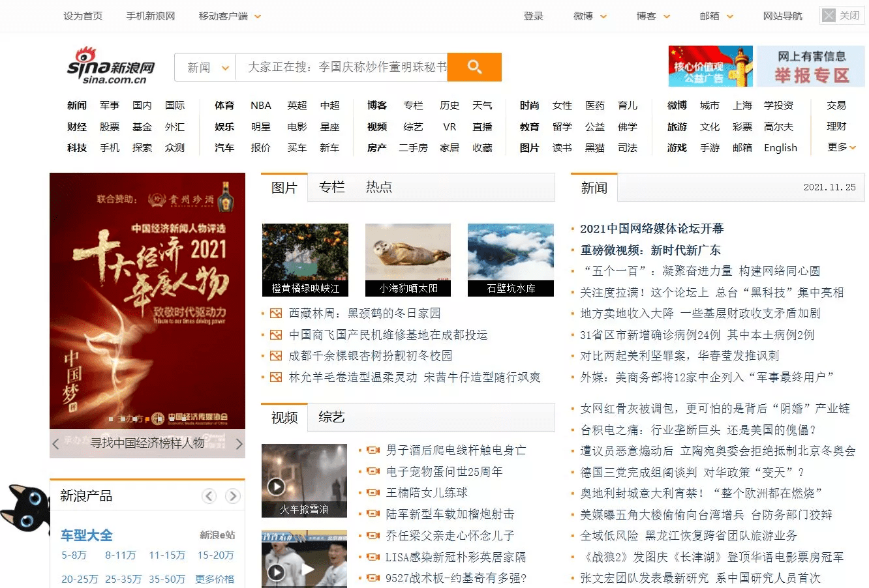
Task: Click 更多价格 link
Action: point(215,579)
